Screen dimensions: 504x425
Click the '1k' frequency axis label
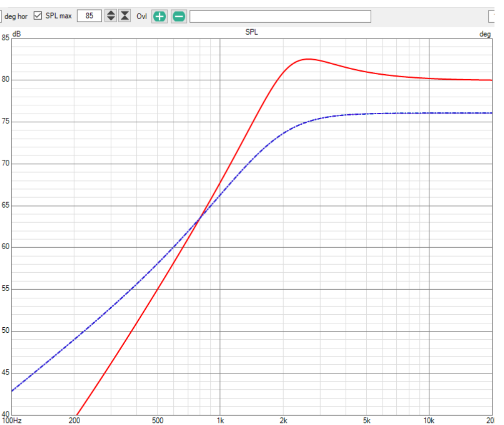click(x=220, y=420)
